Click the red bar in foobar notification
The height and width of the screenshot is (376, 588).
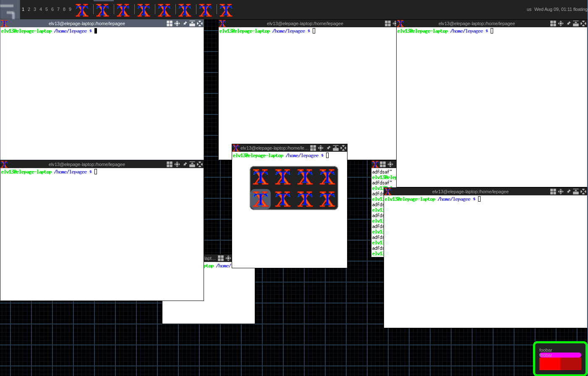[560, 364]
